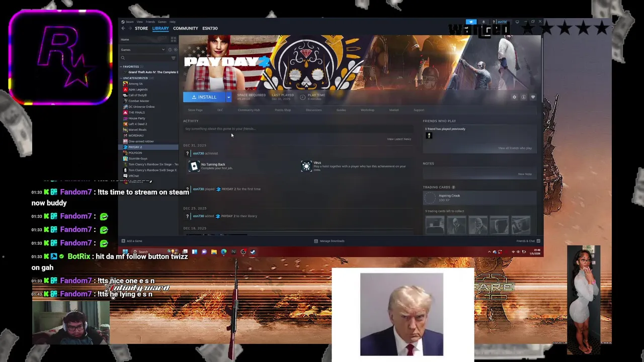Collapse the FAVORITES category
The height and width of the screenshot is (362, 644).
tap(122, 66)
